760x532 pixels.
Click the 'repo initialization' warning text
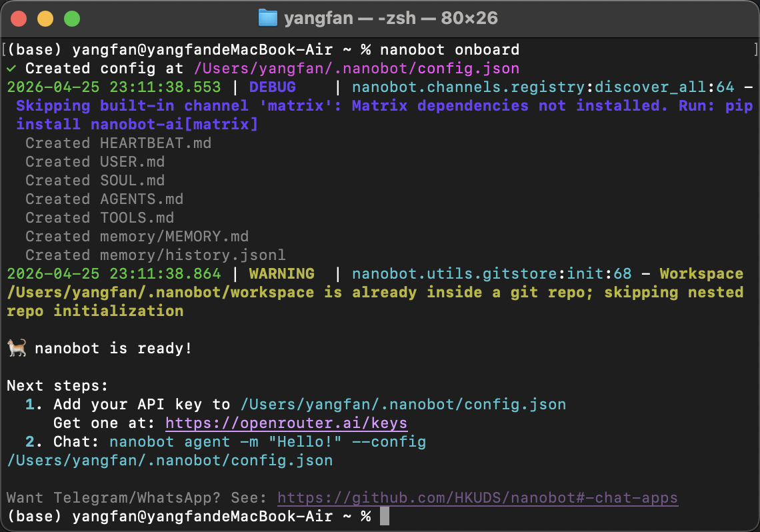[x=95, y=311]
